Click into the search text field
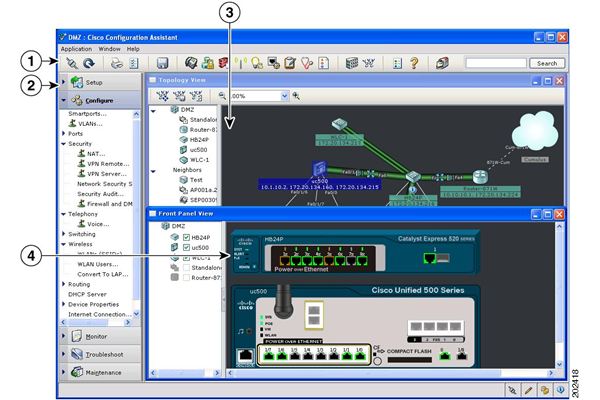600x400 pixels. (x=496, y=63)
